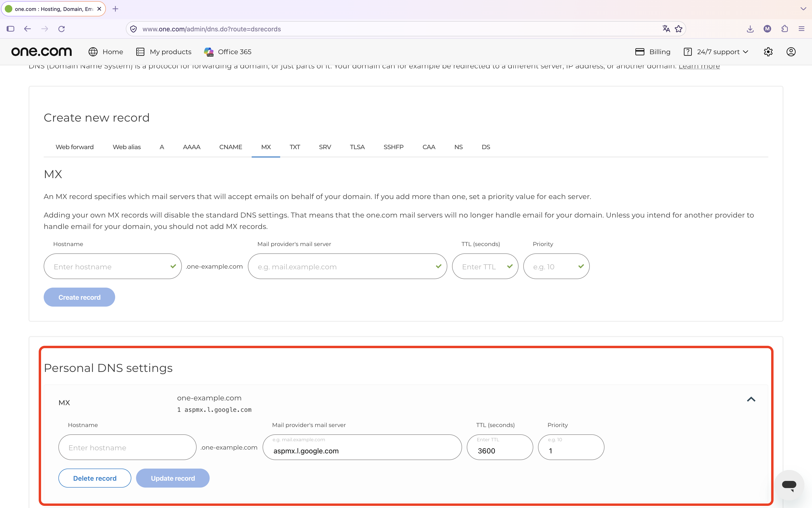Click the translate page icon

[666, 29]
